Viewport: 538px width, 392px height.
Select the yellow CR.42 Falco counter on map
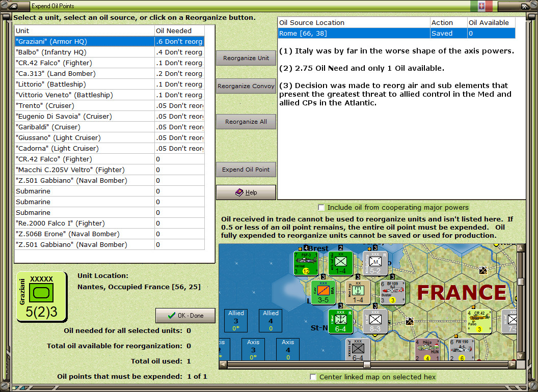point(479,321)
